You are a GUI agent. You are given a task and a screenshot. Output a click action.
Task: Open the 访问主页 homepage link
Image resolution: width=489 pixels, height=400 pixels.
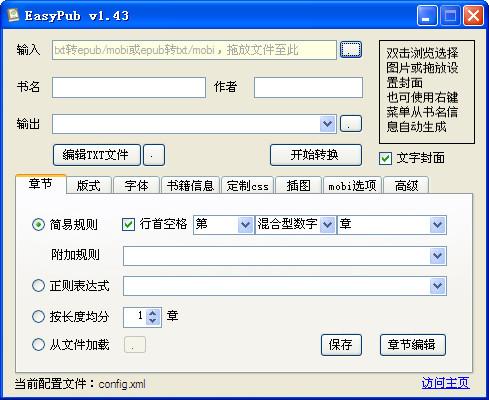coord(446,383)
